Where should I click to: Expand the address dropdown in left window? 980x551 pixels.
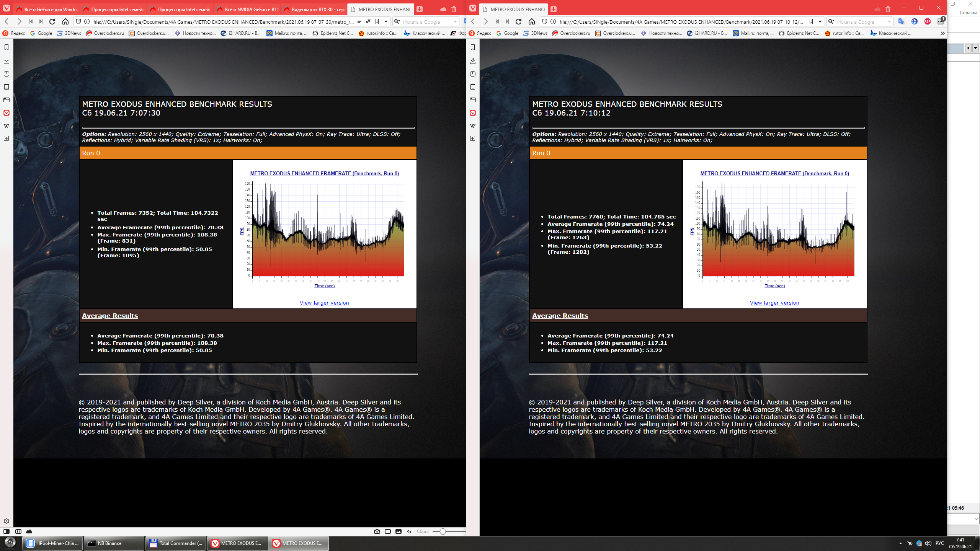click(386, 21)
